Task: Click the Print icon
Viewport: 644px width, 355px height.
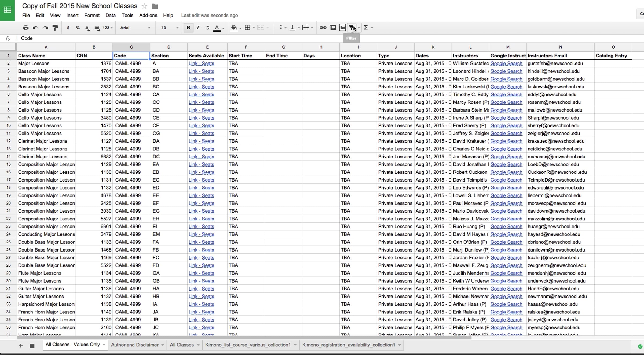Action: (26, 28)
